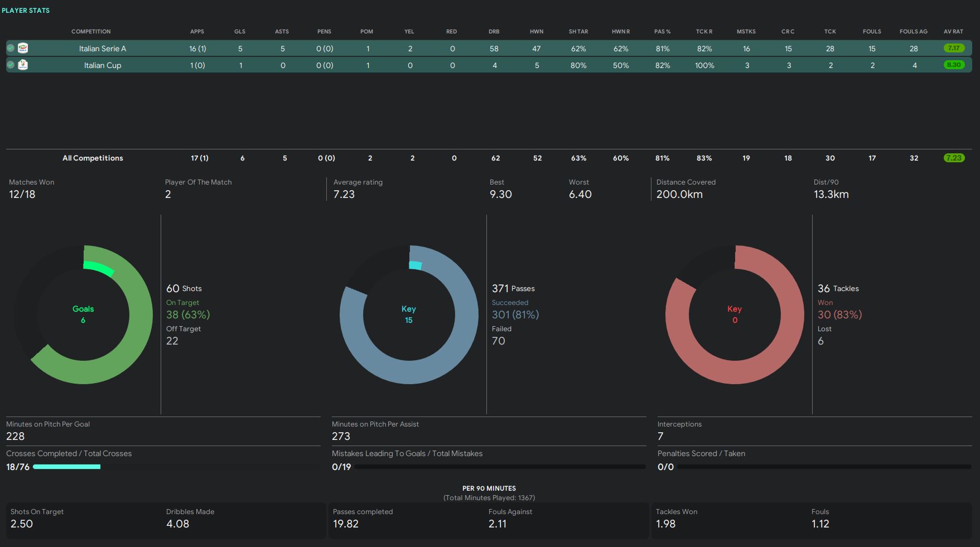The width and height of the screenshot is (980, 547).
Task: Click the All Competitions totals row label
Action: (x=93, y=158)
